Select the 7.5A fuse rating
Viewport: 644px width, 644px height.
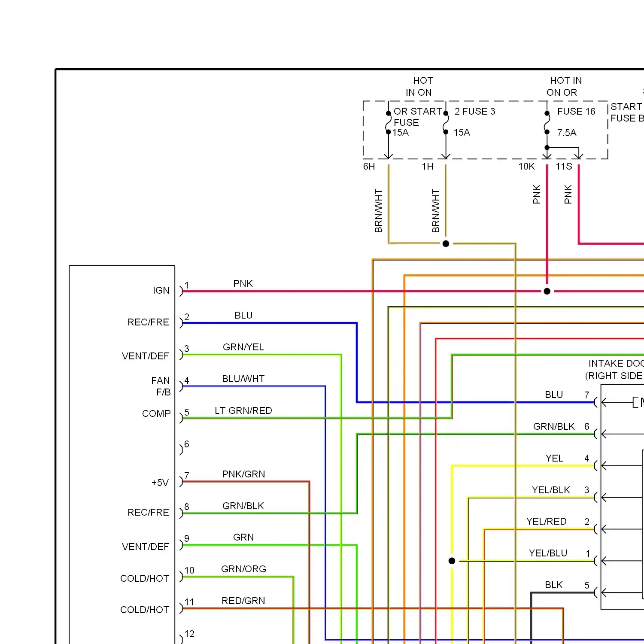[x=567, y=133]
